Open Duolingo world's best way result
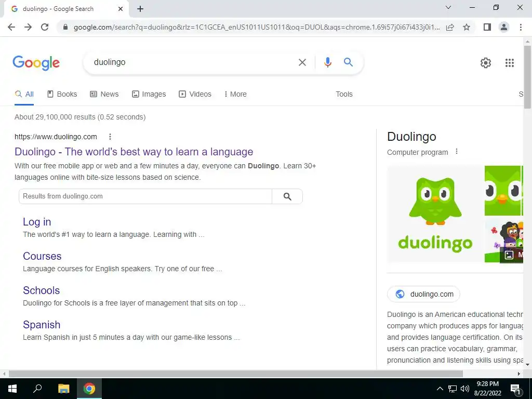The height and width of the screenshot is (399, 532). pyautogui.click(x=134, y=152)
